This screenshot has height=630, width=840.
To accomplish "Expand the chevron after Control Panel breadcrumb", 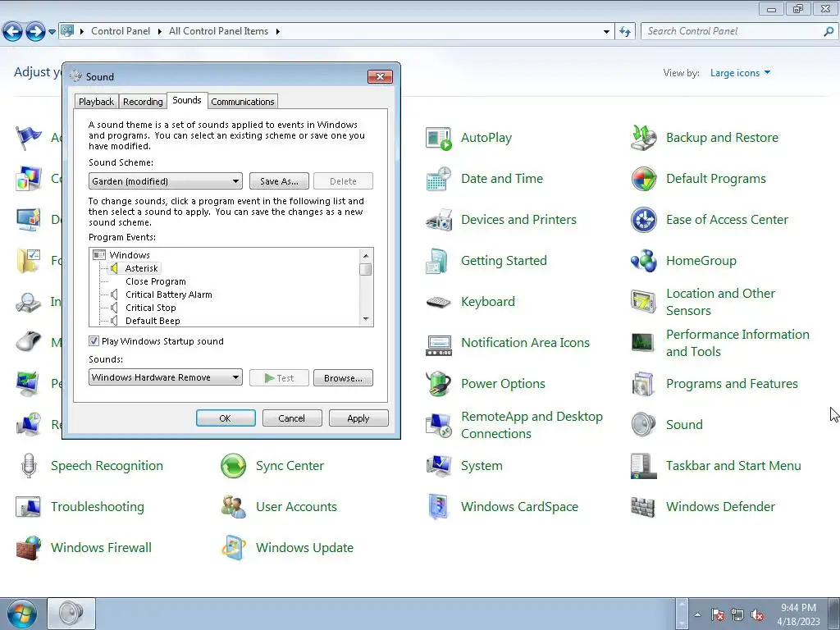I will click(x=160, y=32).
